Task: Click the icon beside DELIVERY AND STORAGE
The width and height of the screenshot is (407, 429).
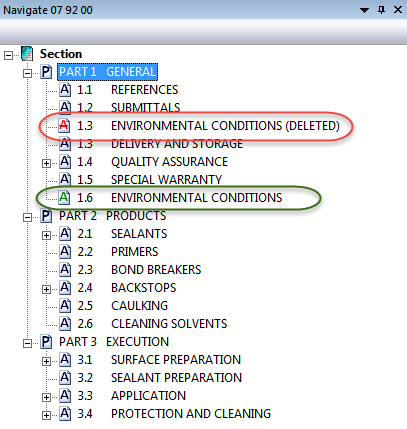Action: (x=65, y=144)
